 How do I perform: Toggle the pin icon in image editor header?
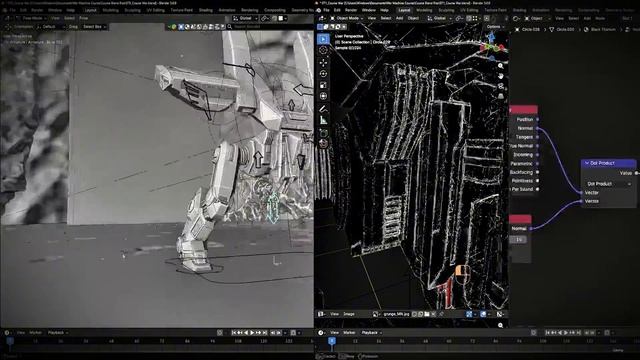coord(441,314)
